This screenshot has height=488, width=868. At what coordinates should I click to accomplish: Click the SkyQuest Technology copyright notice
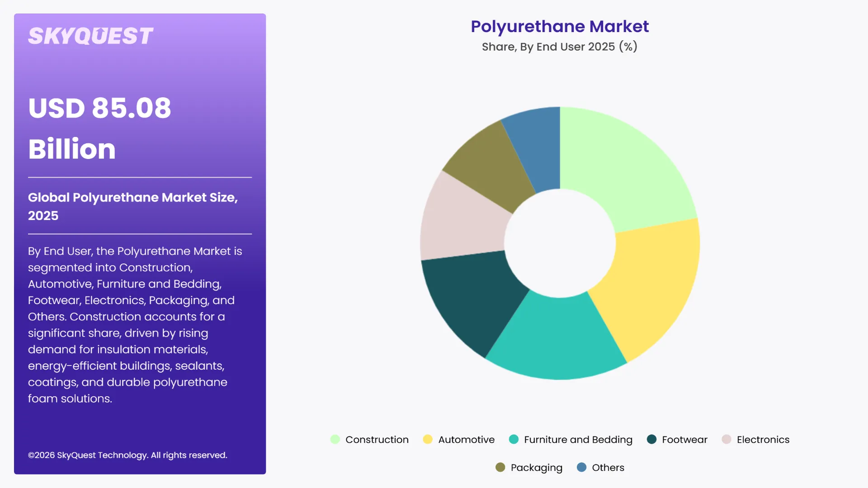pos(127,455)
